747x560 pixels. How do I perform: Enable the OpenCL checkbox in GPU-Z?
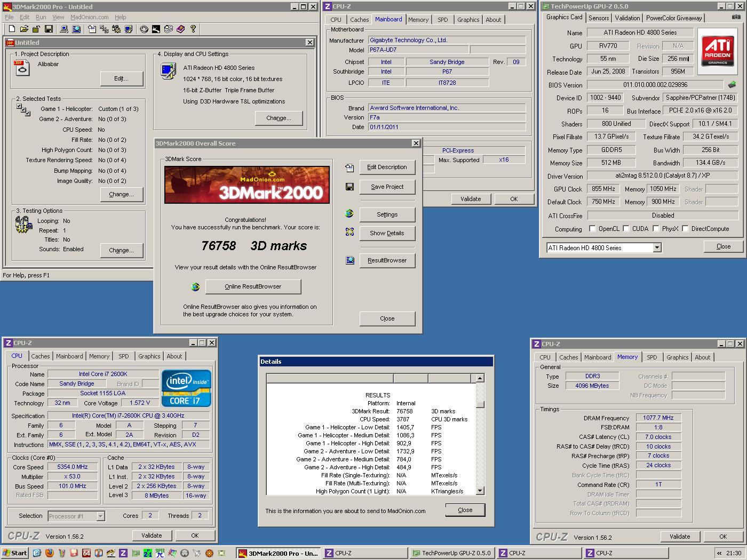coord(592,229)
